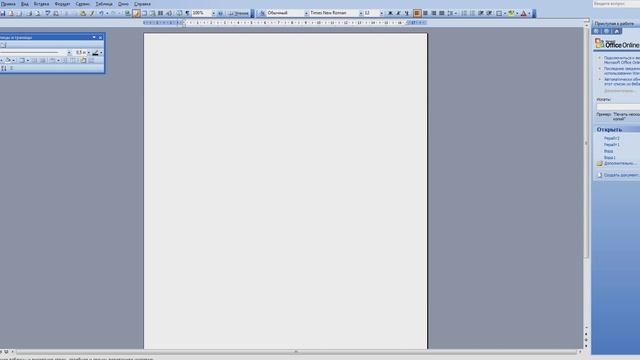Viewport: 640px width, 360px height.
Task: Click the Insert Excel Worksheet icon
Action: click(152, 13)
